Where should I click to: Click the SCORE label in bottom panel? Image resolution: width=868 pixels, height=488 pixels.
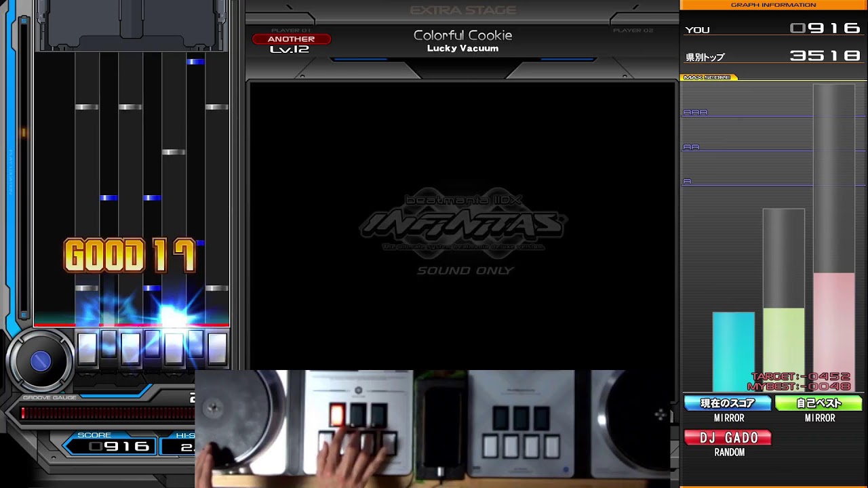tap(94, 435)
